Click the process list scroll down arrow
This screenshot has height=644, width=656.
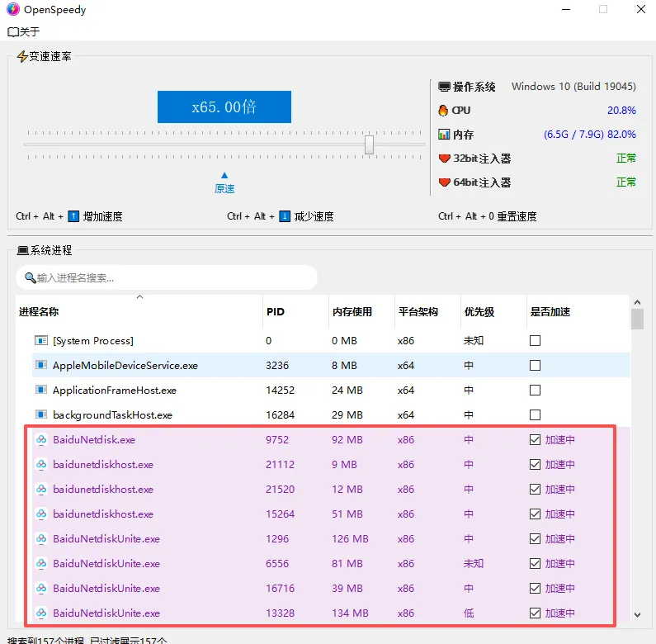click(637, 614)
